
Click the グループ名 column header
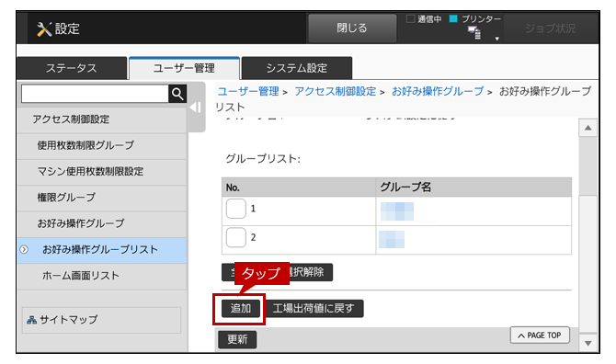coord(473,188)
